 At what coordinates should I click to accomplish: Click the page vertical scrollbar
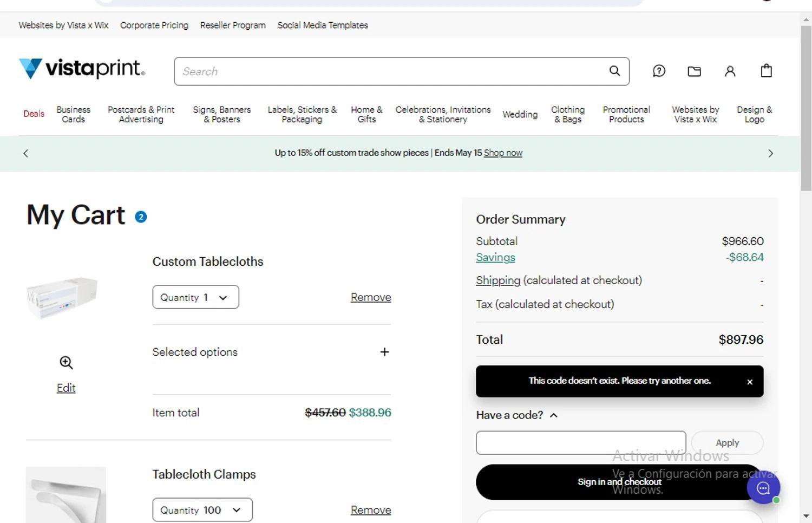click(x=806, y=108)
